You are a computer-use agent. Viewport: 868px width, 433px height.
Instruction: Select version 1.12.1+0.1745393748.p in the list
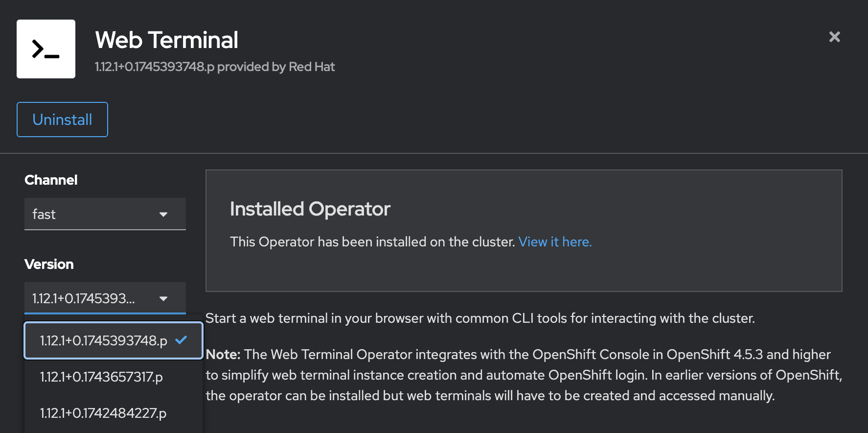(104, 340)
